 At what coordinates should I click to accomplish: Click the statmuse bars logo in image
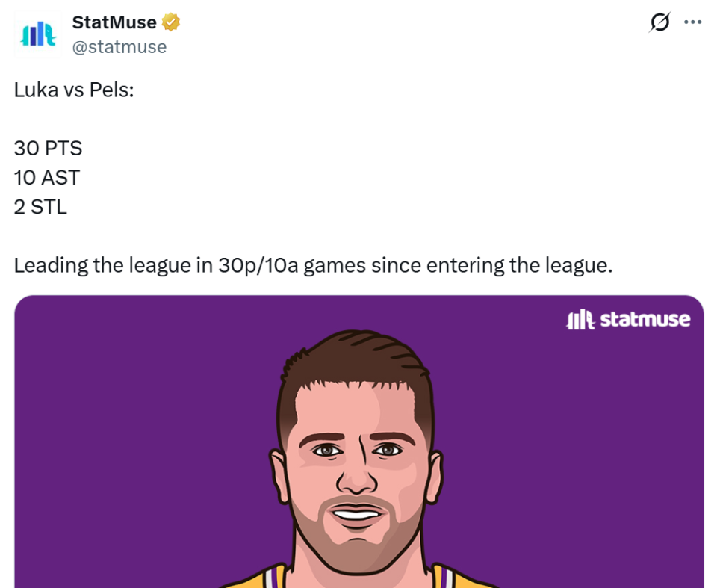point(580,320)
